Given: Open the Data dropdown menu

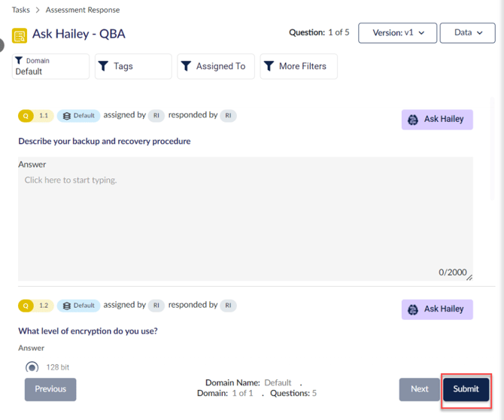Looking at the screenshot, I should coord(468,33).
